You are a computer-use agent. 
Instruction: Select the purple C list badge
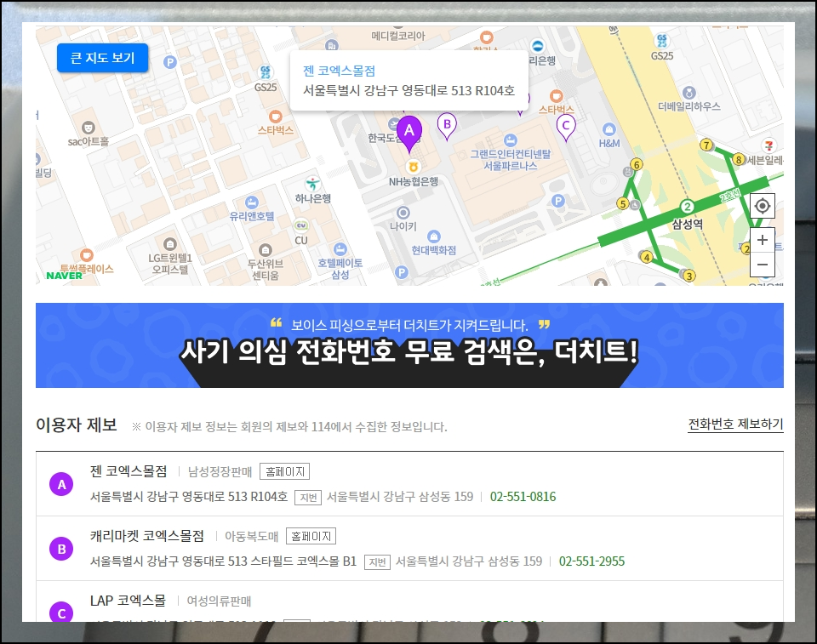pyautogui.click(x=61, y=613)
